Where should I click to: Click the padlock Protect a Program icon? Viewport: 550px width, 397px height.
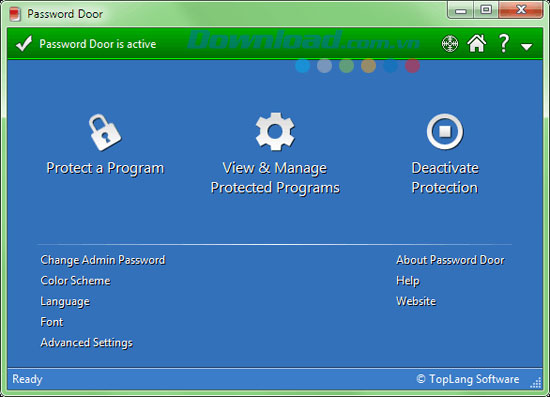click(105, 132)
